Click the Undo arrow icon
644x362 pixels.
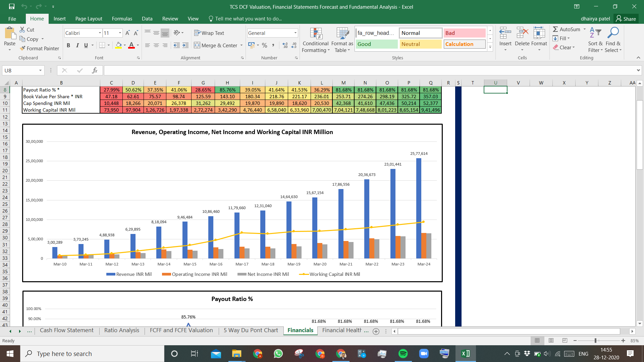[x=24, y=6]
